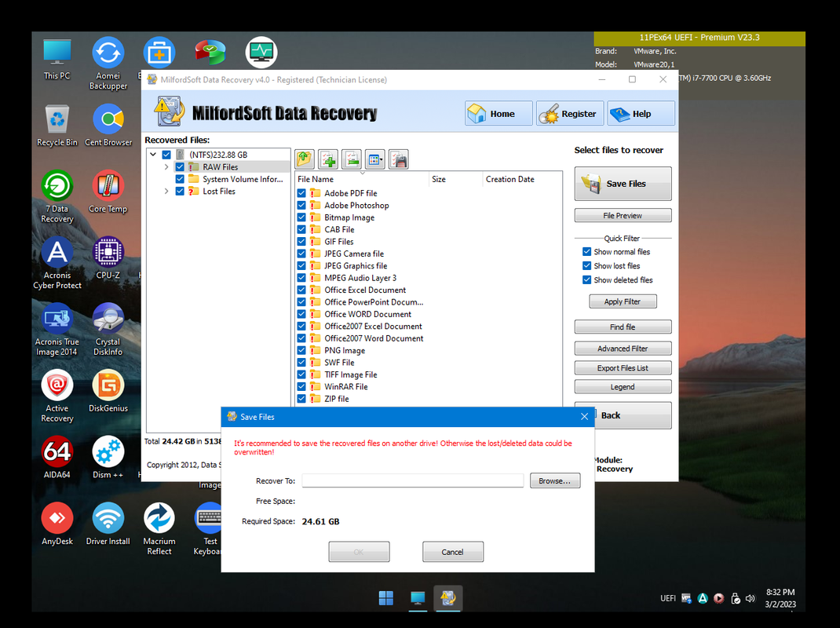
Task: Expand the RAW Files tree node
Action: (166, 166)
